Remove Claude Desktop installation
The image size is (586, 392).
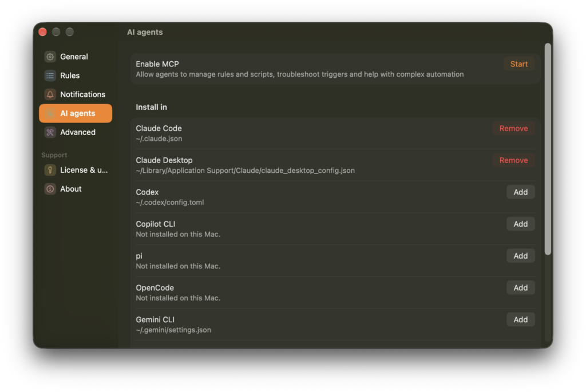pos(513,160)
